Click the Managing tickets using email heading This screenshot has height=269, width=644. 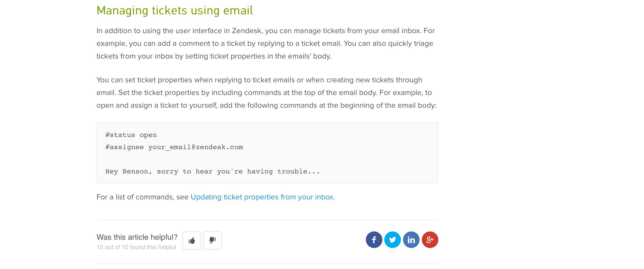click(175, 10)
